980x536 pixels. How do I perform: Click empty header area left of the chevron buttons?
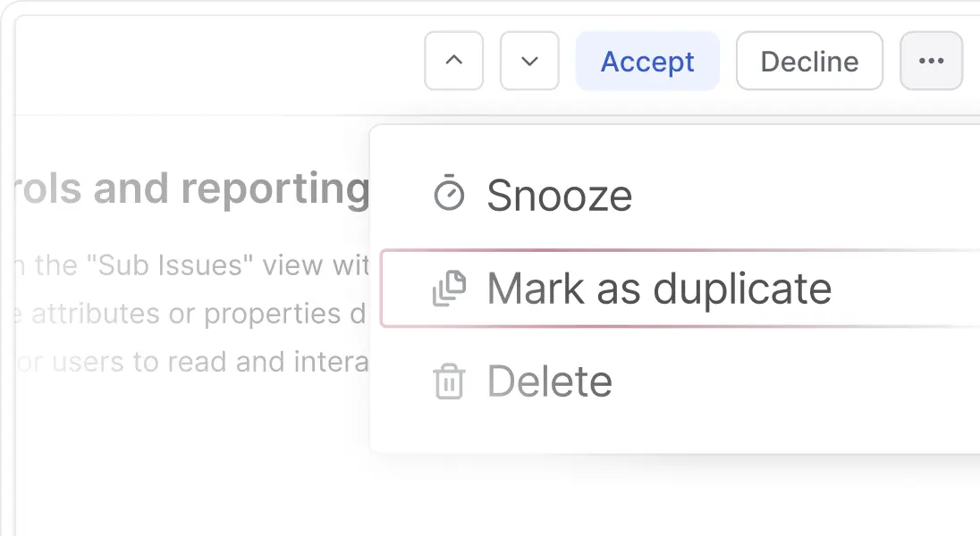(x=224, y=61)
